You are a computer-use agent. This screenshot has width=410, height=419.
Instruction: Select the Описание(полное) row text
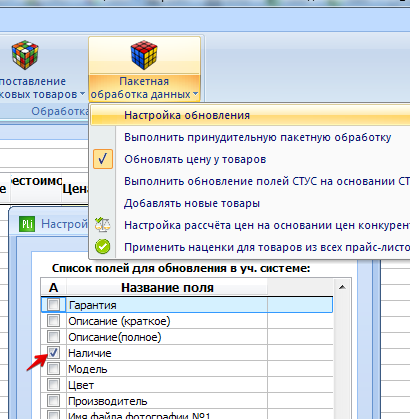coord(115,337)
